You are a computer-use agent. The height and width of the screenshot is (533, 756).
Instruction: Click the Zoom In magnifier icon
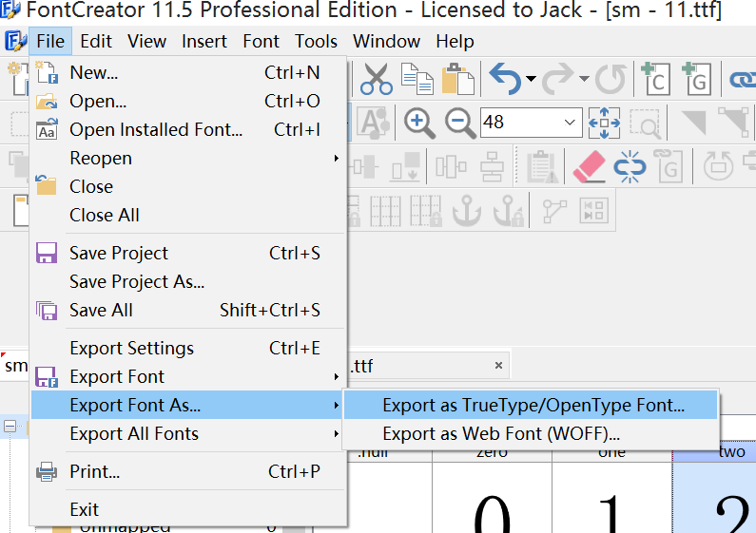(419, 123)
